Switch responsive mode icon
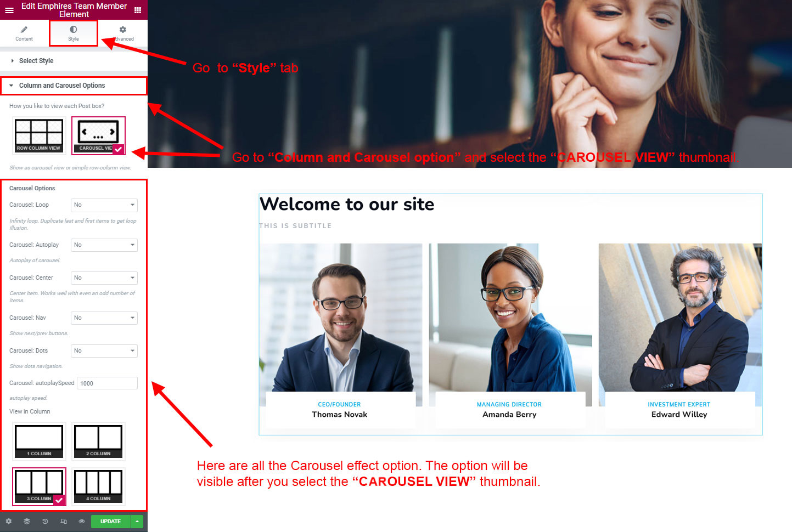 click(64, 521)
